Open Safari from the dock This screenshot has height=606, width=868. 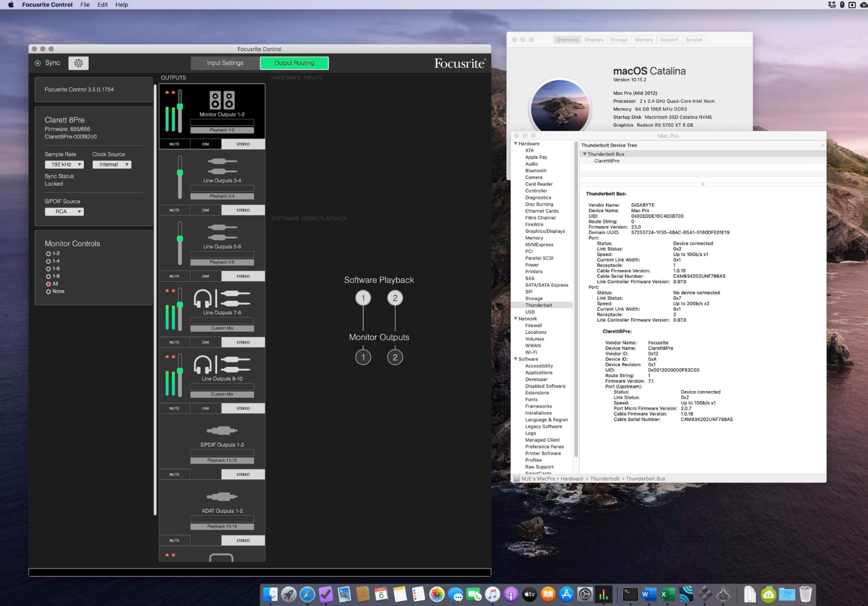(x=307, y=594)
